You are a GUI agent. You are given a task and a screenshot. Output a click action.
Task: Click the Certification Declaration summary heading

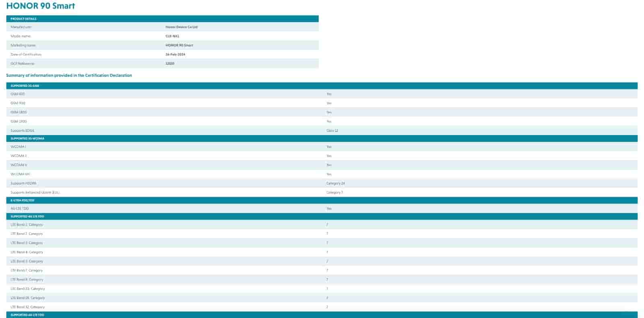pos(69,75)
